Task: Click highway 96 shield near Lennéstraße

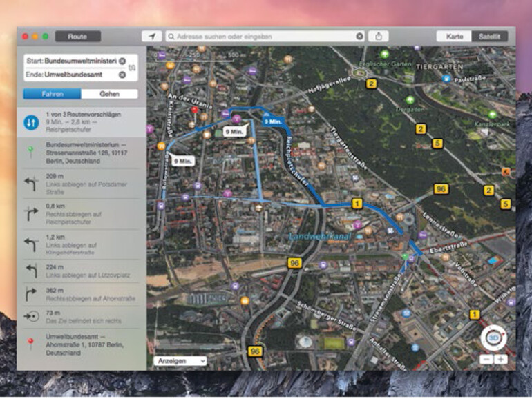Action: tap(441, 189)
